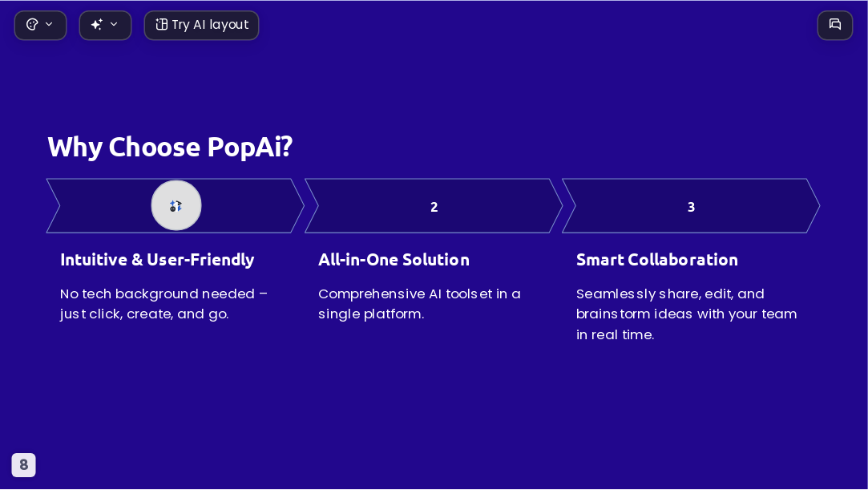Click the AI sparkle icon
This screenshot has width=868, height=490.
pos(97,24)
